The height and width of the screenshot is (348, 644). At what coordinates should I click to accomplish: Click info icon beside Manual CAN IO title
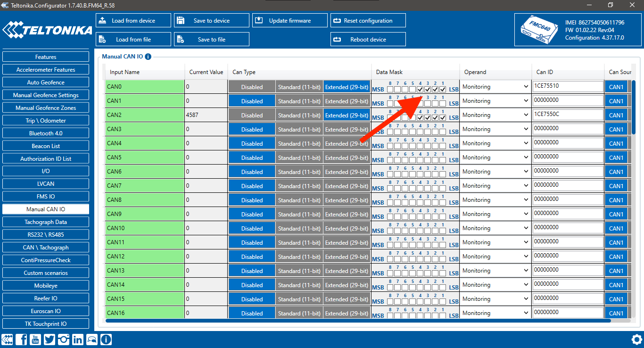coord(148,57)
